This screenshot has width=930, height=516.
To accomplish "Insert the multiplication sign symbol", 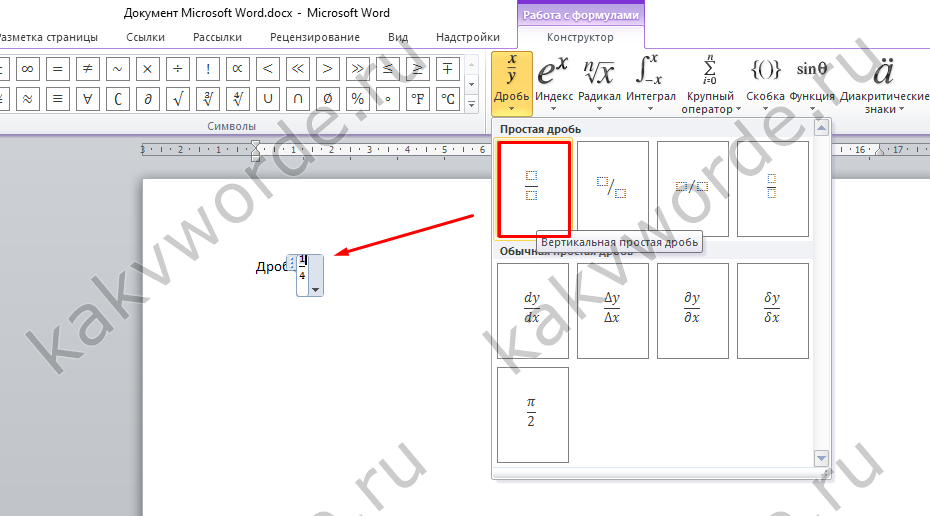I will click(x=148, y=69).
